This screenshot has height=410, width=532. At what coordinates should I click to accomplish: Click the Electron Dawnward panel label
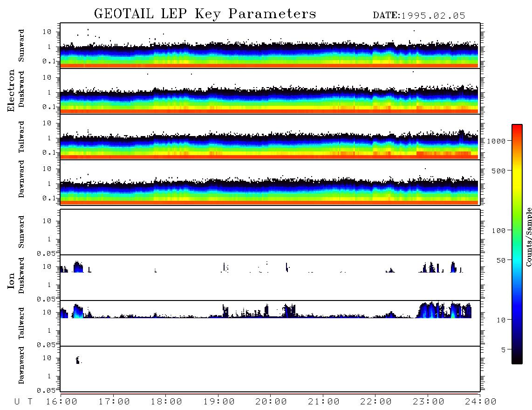(x=21, y=179)
